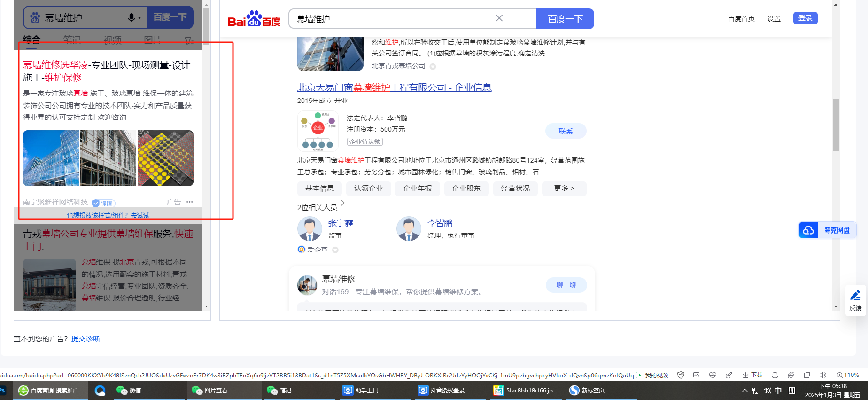
Task: Expand the 2位相关人员 chevron
Action: click(343, 203)
